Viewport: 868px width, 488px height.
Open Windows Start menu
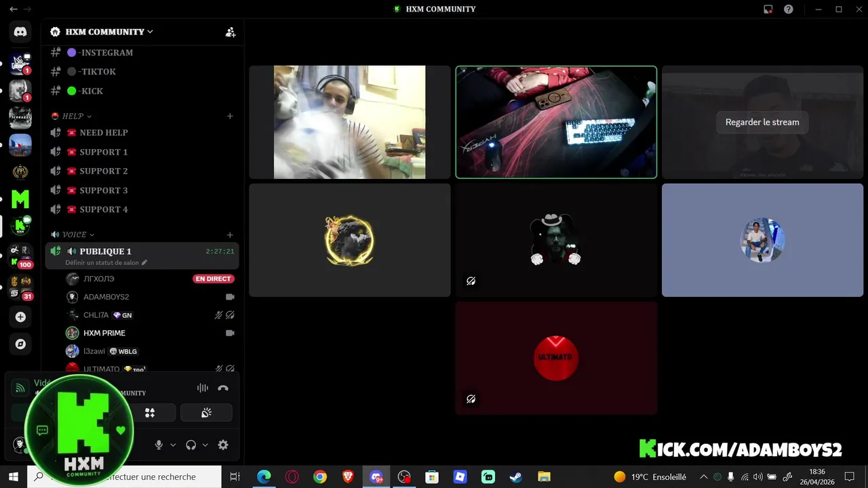tap(13, 476)
